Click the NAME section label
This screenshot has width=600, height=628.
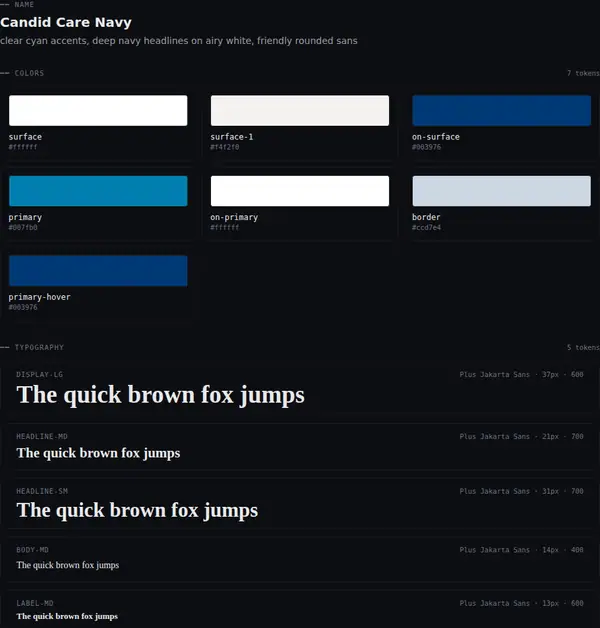(x=24, y=5)
